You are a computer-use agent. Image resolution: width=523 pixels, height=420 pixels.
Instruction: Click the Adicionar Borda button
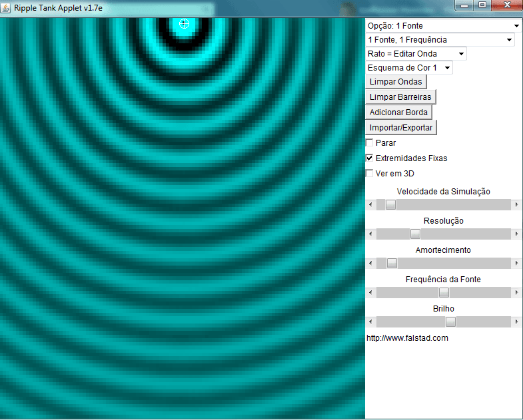click(398, 112)
